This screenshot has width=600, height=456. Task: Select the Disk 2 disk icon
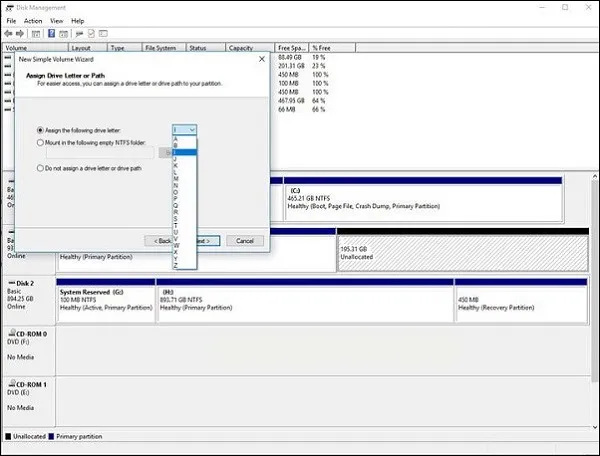click(x=12, y=283)
